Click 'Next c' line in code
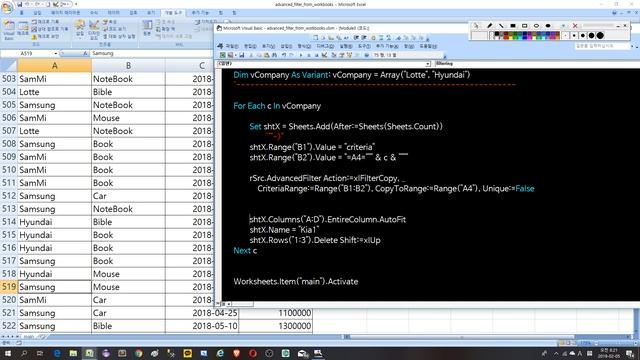 pyautogui.click(x=245, y=251)
